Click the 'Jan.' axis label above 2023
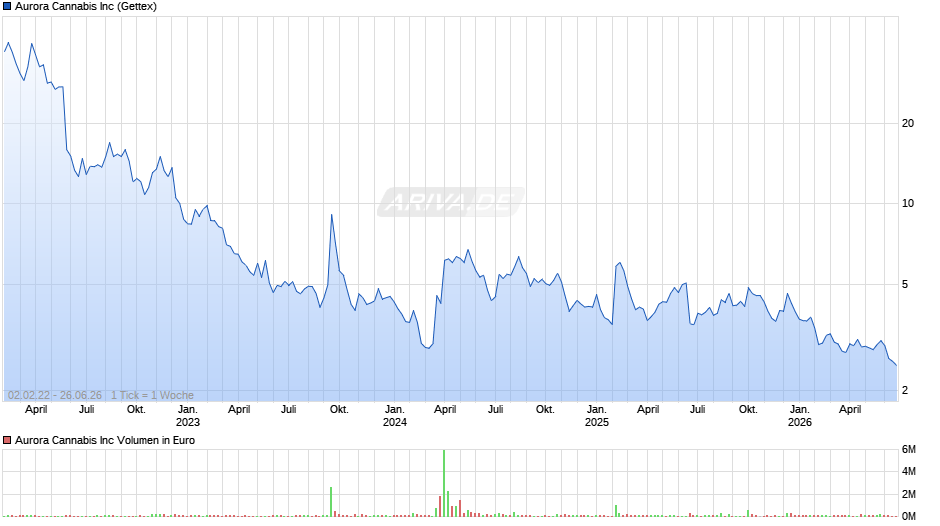 (188, 410)
